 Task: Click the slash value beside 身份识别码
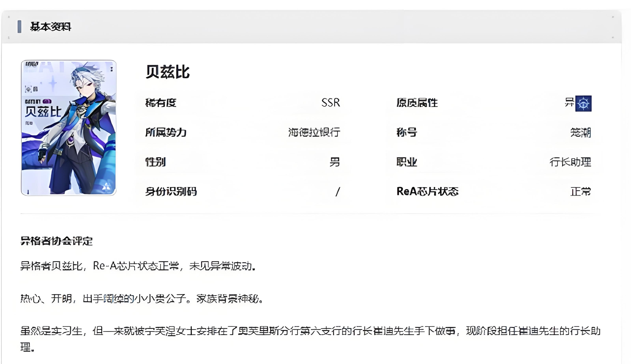click(338, 192)
